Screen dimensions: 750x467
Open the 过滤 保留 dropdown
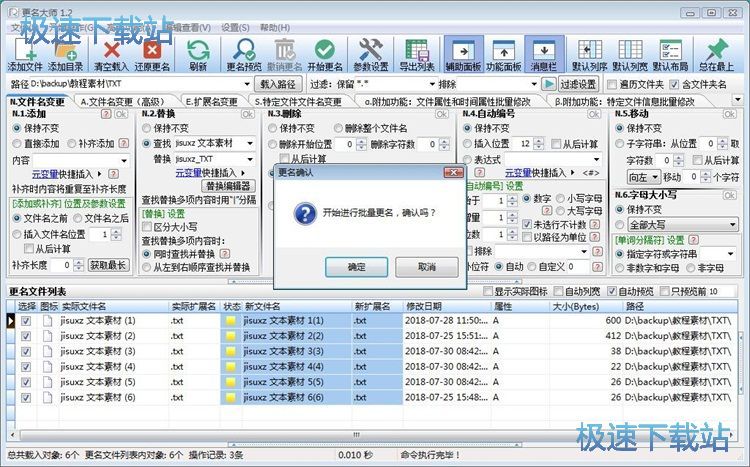click(x=432, y=84)
